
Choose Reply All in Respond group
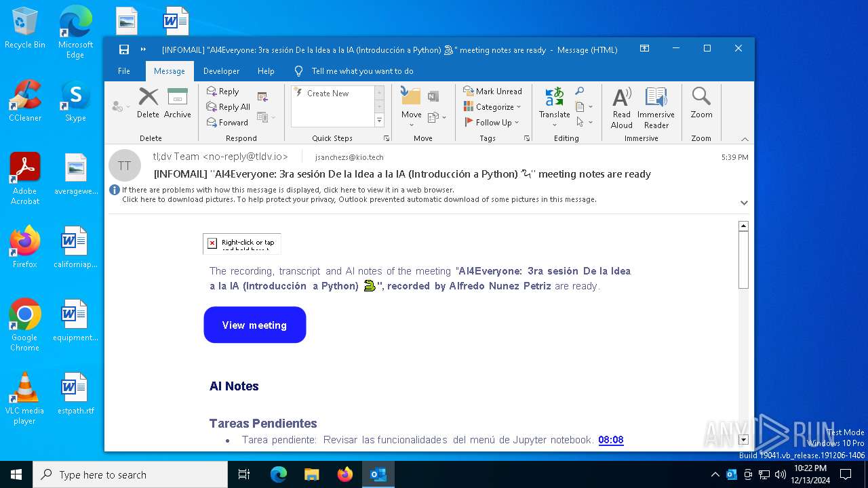(229, 107)
